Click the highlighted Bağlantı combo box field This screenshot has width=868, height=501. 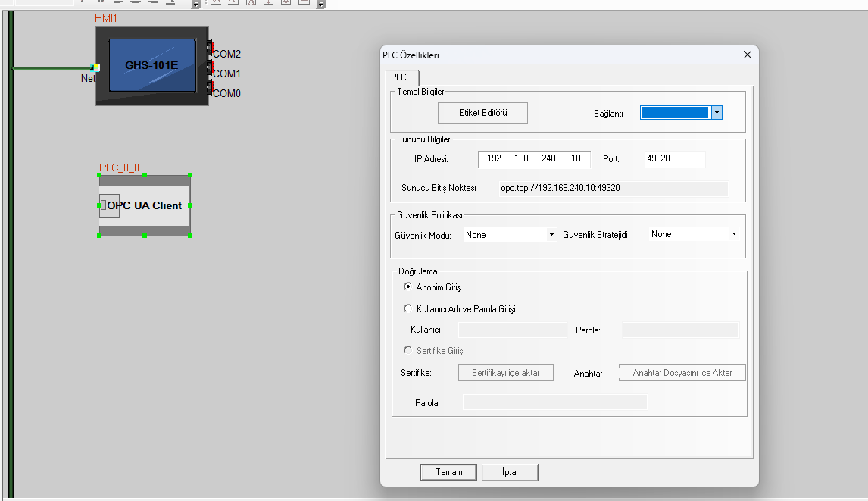(675, 113)
